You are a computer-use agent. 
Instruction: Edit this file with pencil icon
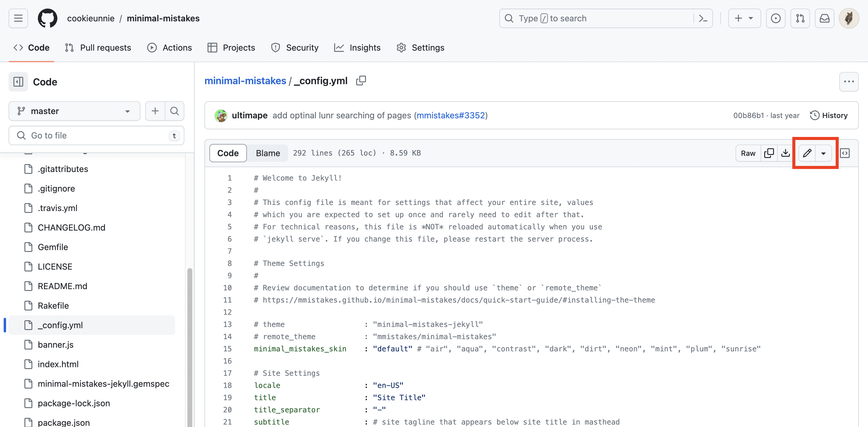(807, 153)
